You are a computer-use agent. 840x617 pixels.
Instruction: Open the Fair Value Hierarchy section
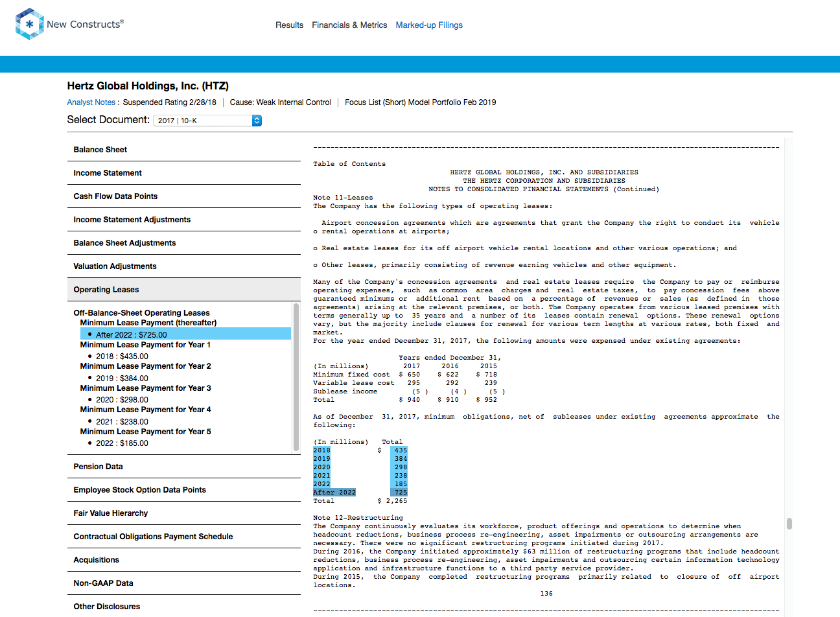(184, 513)
